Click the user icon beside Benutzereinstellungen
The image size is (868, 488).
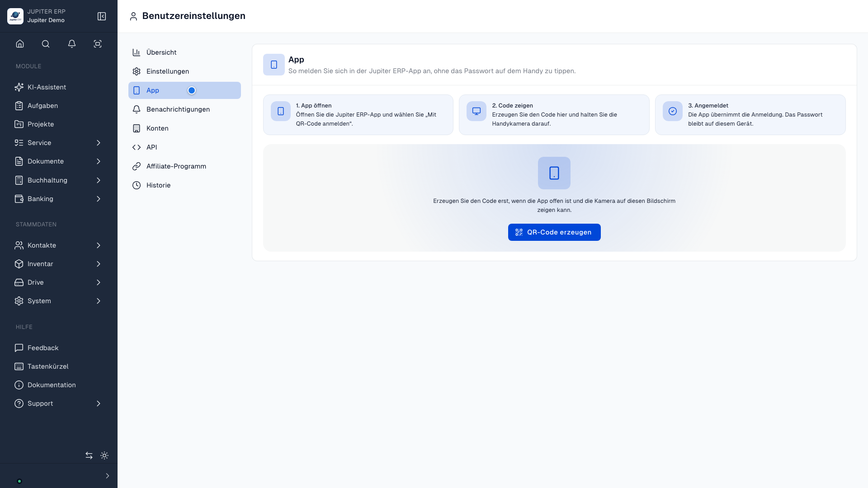tap(133, 17)
